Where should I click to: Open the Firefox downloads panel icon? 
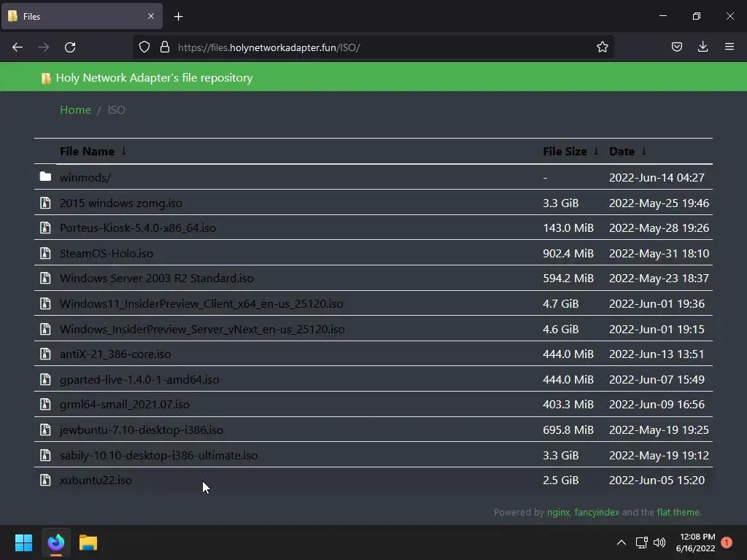tap(703, 47)
